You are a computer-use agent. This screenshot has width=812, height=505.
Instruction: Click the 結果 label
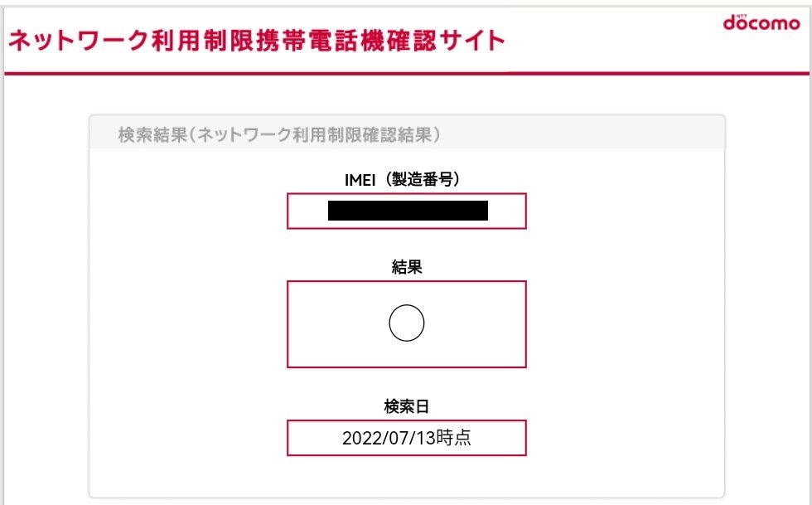click(407, 266)
